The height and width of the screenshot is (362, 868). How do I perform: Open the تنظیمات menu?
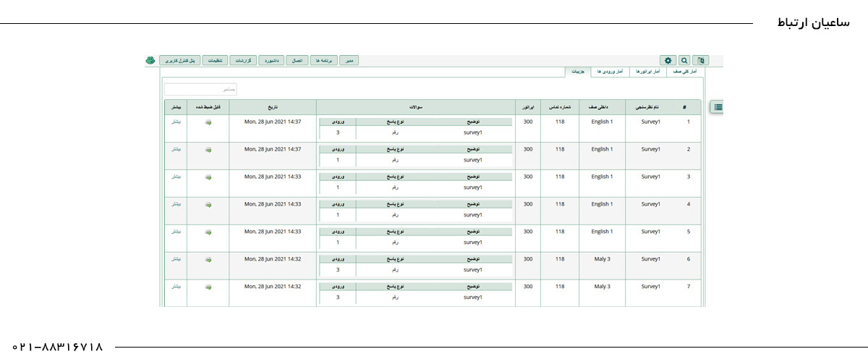click(215, 61)
